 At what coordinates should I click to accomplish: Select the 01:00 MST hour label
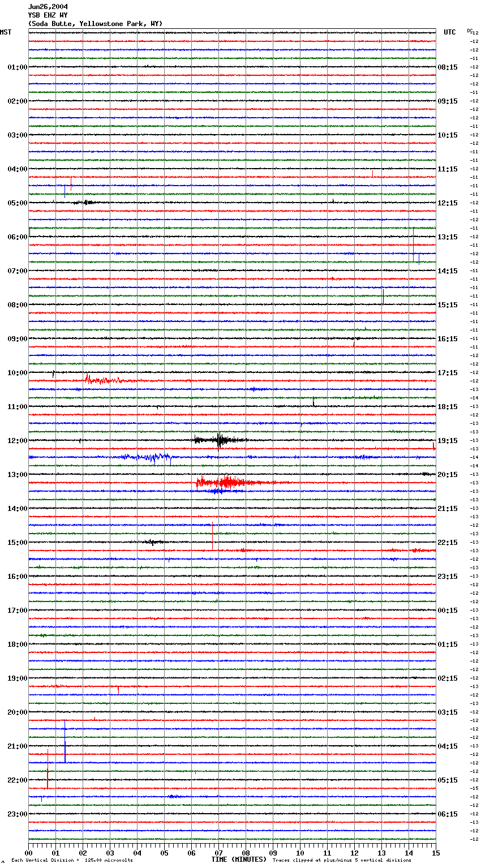tap(18, 67)
